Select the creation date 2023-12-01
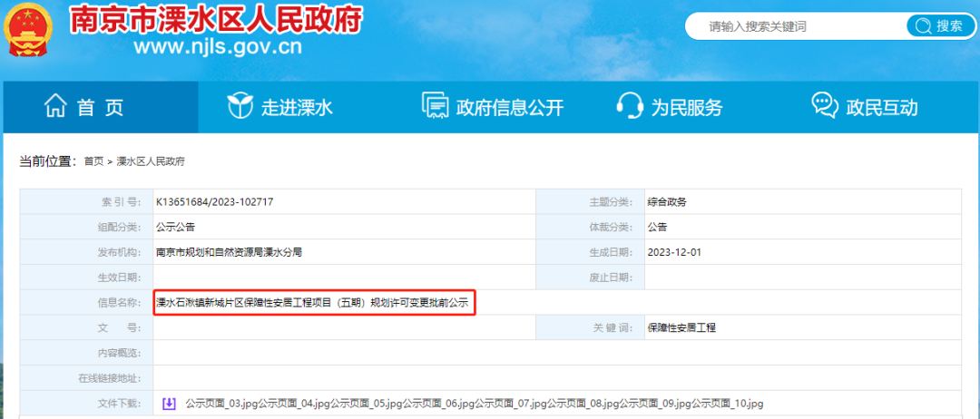 point(672,252)
